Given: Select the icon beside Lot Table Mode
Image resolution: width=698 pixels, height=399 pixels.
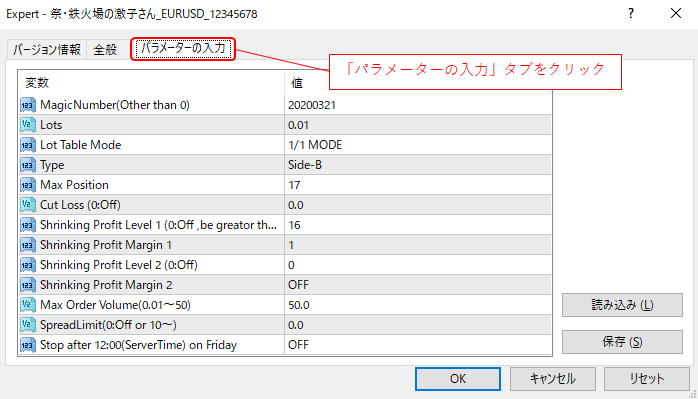Looking at the screenshot, I should point(28,145).
